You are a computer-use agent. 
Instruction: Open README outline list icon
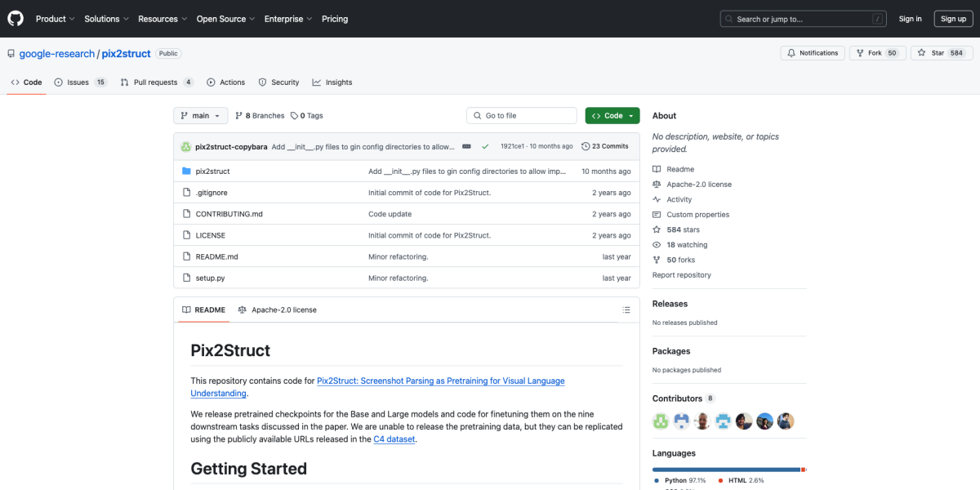[x=626, y=310]
